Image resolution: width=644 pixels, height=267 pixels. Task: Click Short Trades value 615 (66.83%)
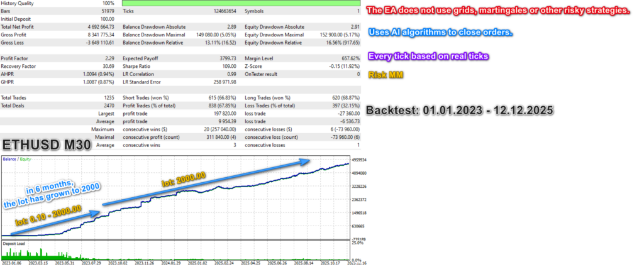[x=223, y=98]
